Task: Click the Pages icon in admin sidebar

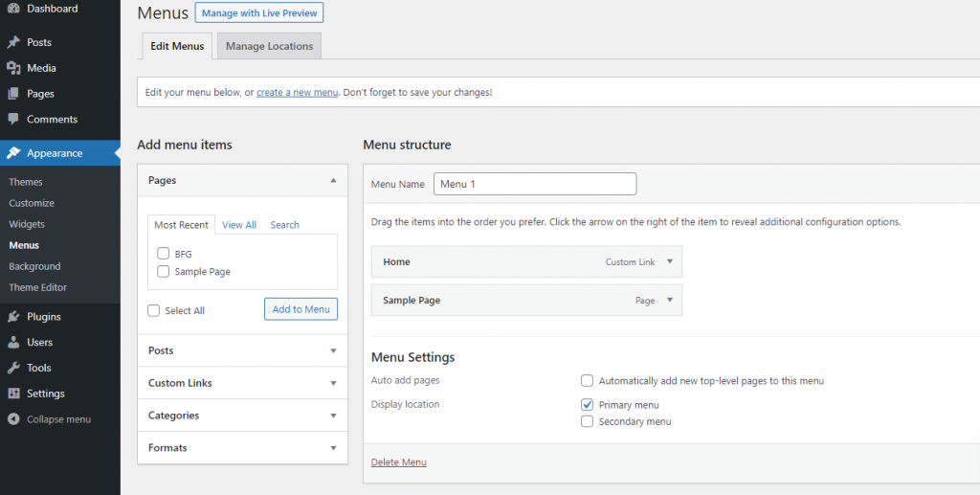Action: (x=13, y=94)
